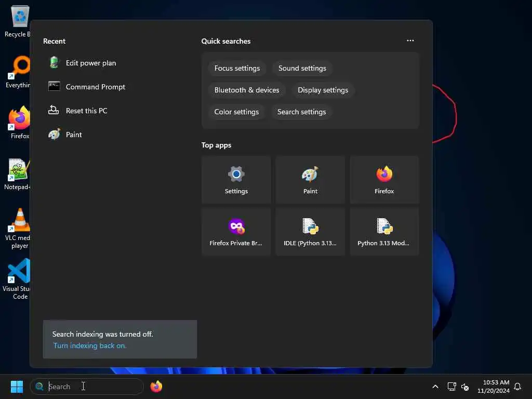Select Visual Studio Code desktop shortcut

point(16,280)
